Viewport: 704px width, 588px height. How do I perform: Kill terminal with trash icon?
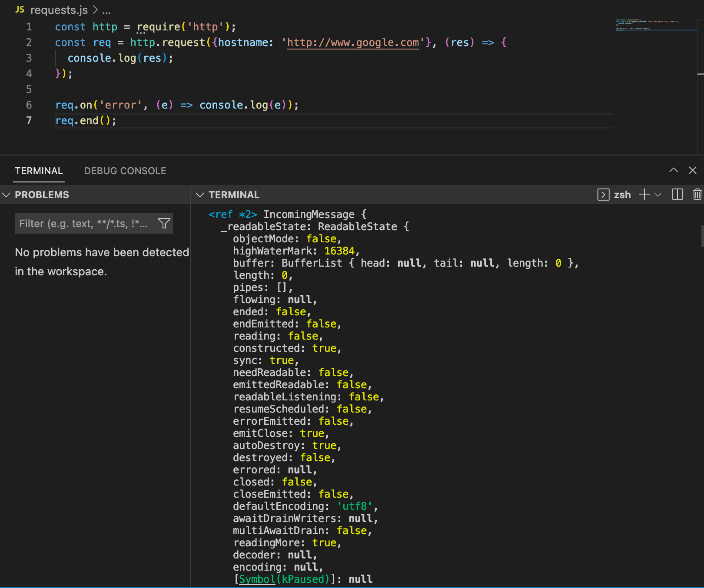697,195
